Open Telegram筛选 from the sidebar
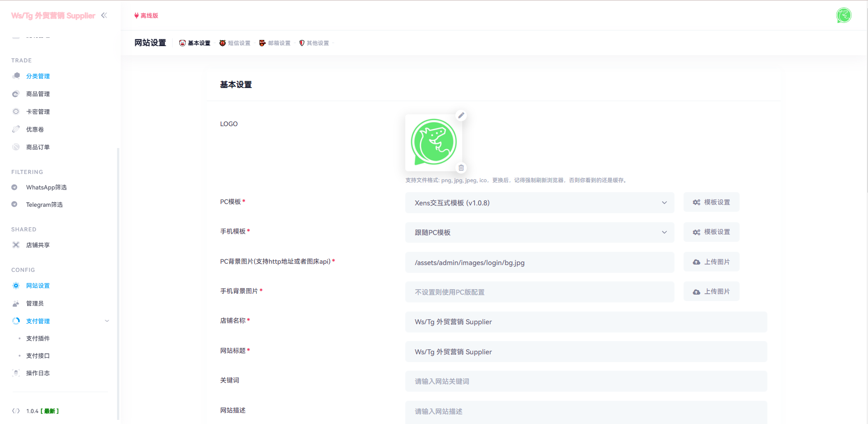The image size is (868, 424). click(44, 204)
